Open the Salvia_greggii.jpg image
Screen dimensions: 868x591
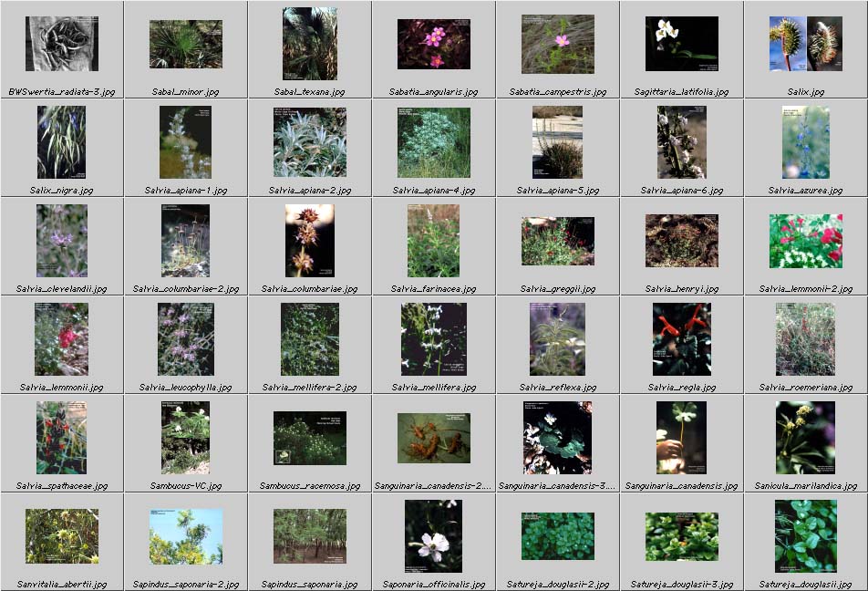tap(557, 241)
